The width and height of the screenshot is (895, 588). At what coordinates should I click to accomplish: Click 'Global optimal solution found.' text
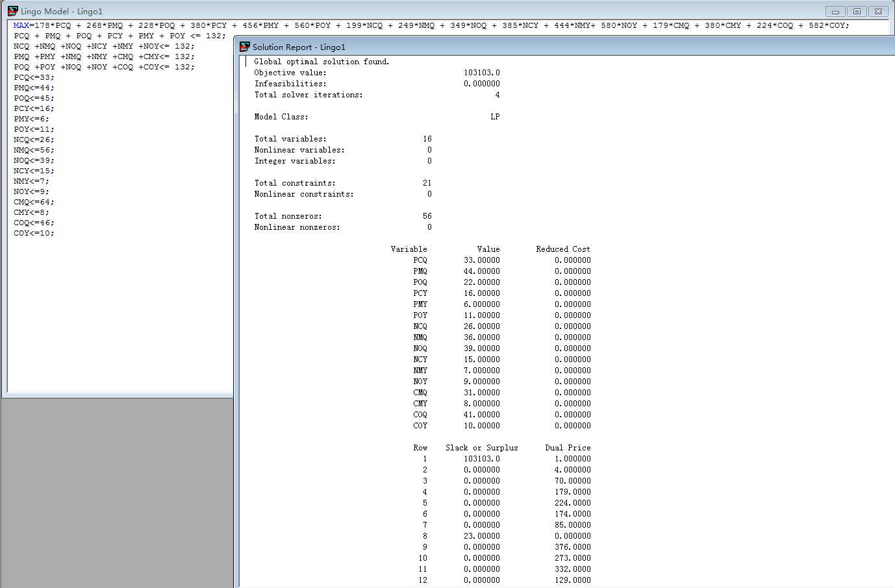click(321, 62)
